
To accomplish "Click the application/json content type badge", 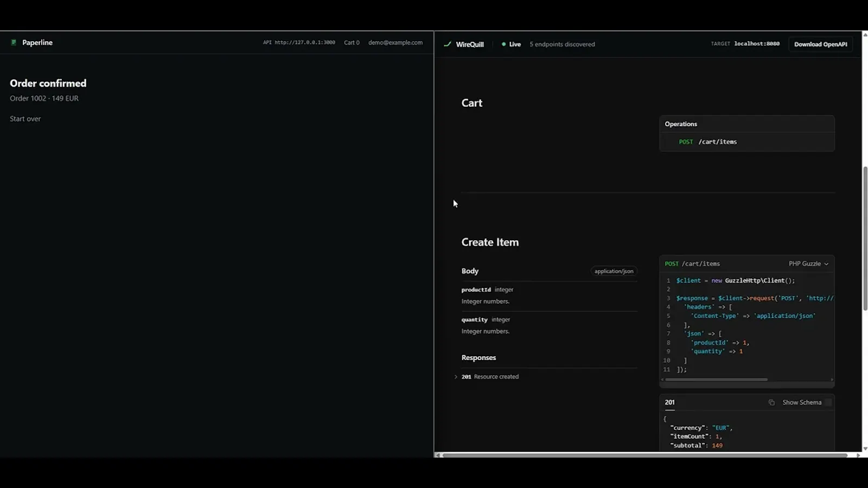I will 614,271.
